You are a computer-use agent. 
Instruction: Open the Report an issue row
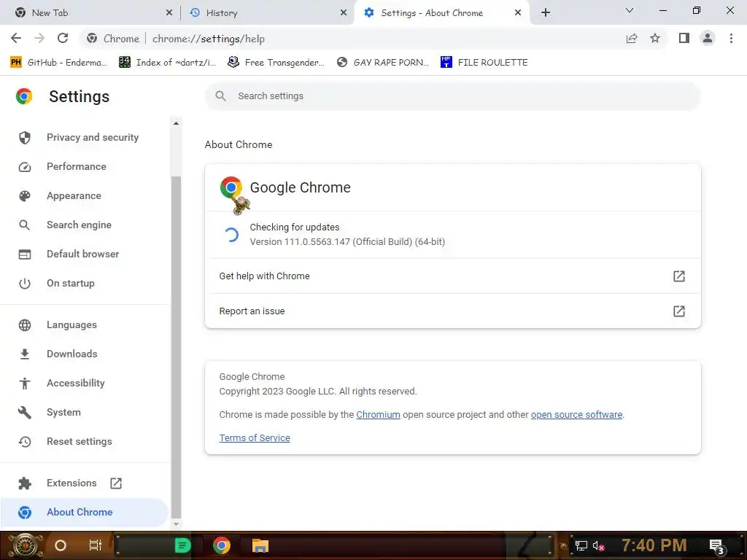pyautogui.click(x=452, y=311)
